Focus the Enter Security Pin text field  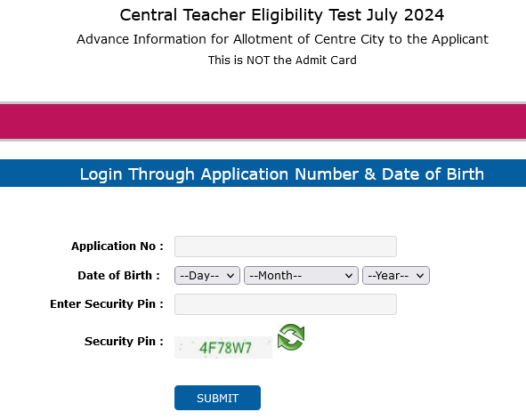(x=286, y=304)
